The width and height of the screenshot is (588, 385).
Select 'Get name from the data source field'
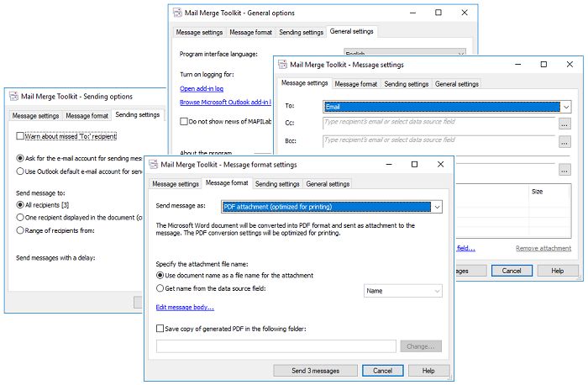pos(160,288)
